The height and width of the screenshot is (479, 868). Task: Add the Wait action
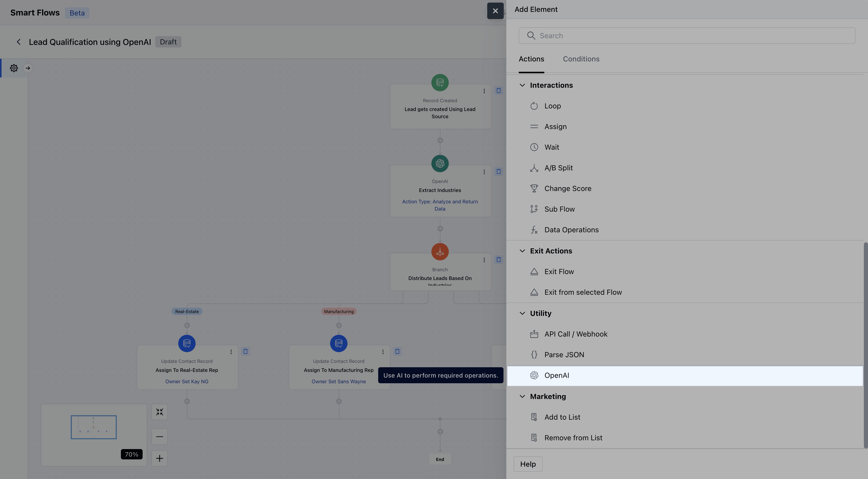pyautogui.click(x=551, y=147)
